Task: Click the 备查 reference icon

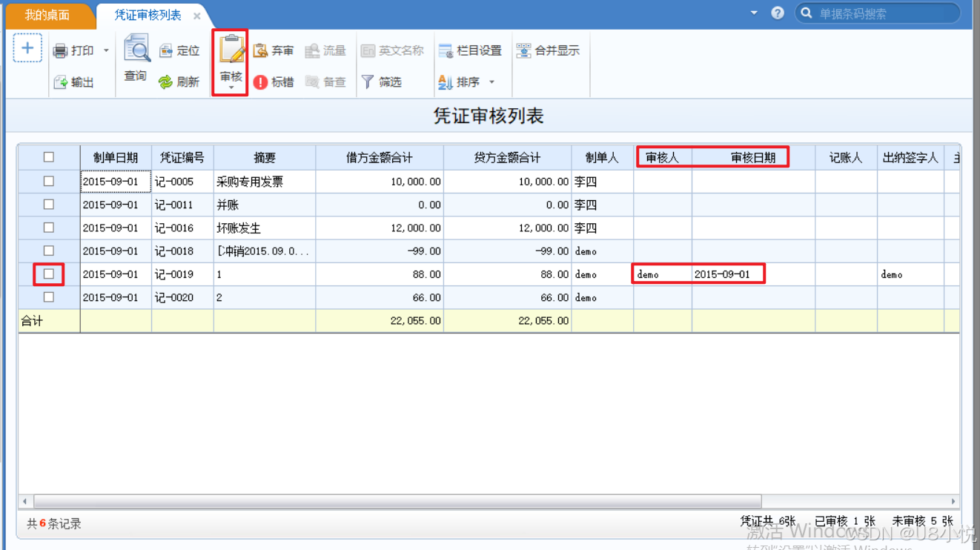Action: point(312,82)
